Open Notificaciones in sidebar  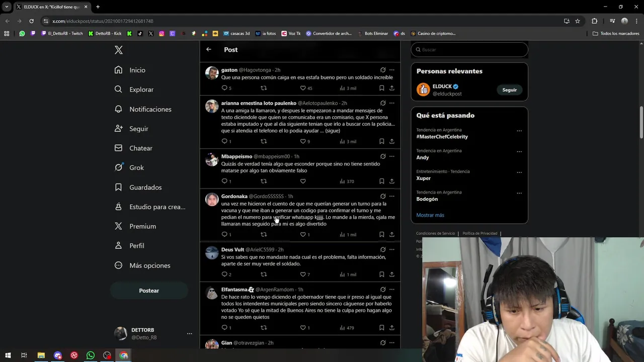[x=143, y=109]
